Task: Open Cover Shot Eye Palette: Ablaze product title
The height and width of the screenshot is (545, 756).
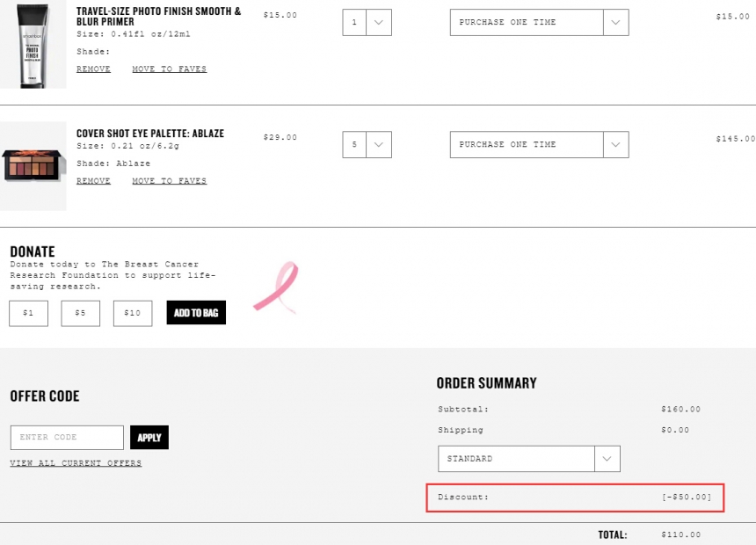Action: click(150, 134)
